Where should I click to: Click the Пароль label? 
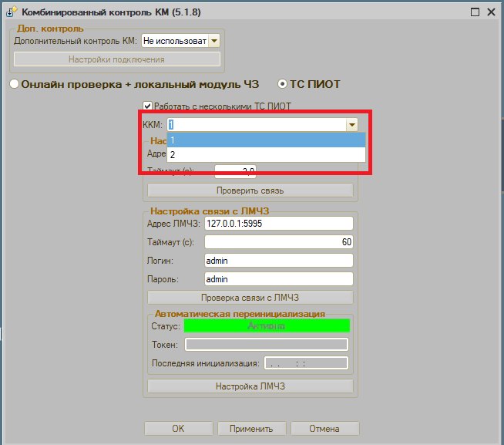[x=163, y=279]
